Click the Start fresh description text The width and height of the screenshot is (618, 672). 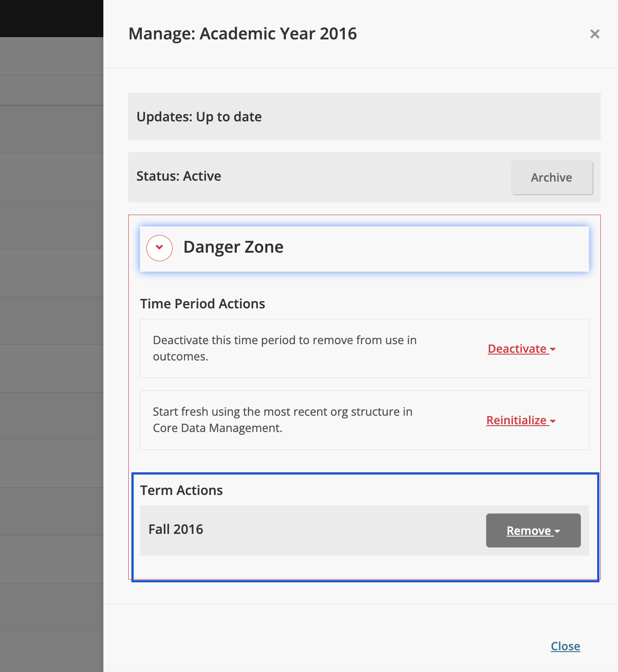pyautogui.click(x=282, y=420)
